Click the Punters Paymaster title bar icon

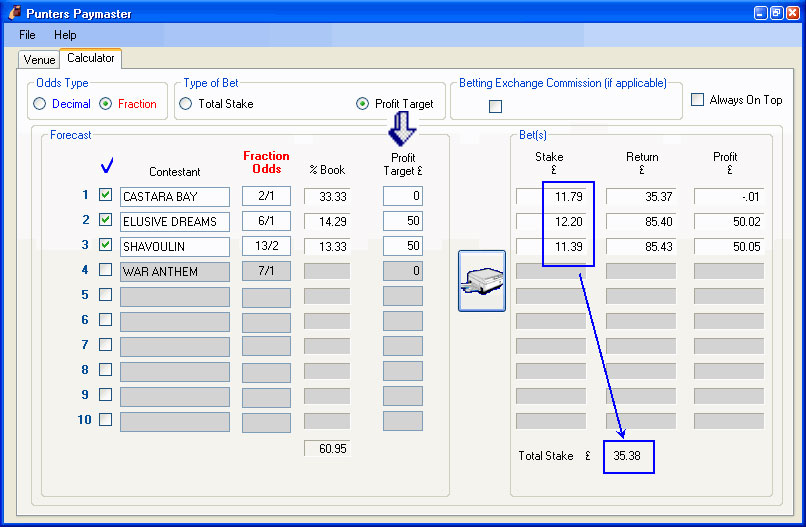click(15, 12)
